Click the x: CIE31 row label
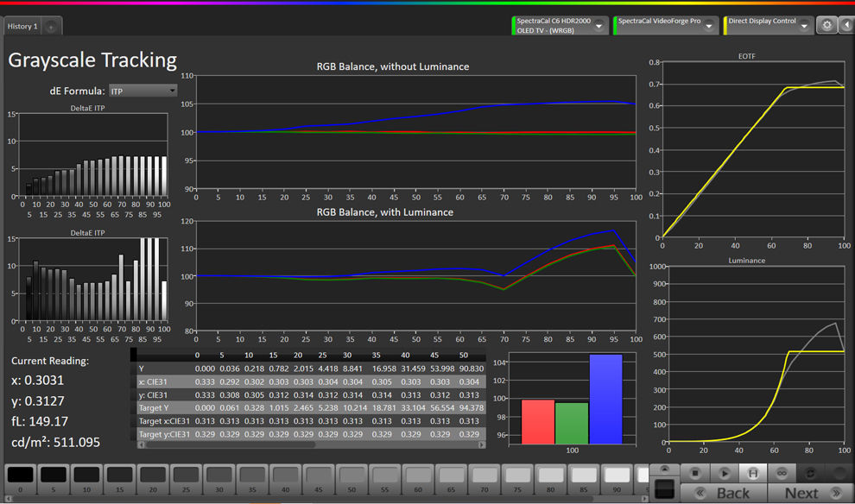The image size is (855, 504). pyautogui.click(x=153, y=382)
